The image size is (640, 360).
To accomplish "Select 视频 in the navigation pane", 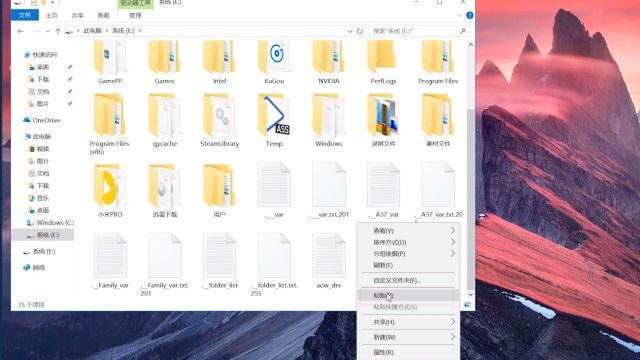I will [x=42, y=149].
